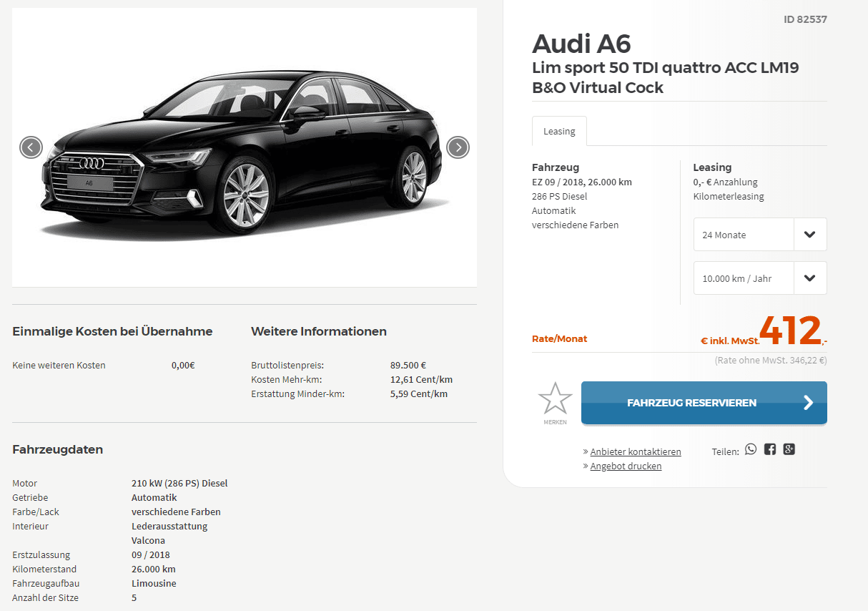Click the Limousine body type value
The width and height of the screenshot is (868, 611).
(x=154, y=583)
